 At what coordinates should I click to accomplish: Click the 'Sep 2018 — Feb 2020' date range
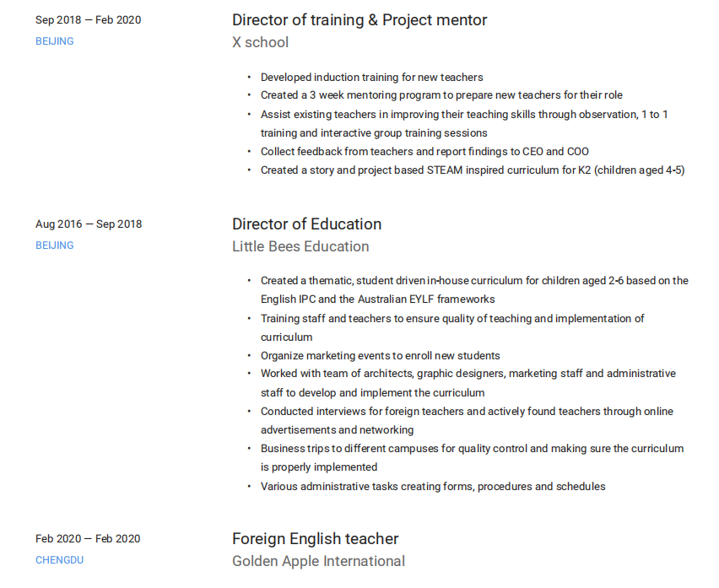[x=88, y=20]
